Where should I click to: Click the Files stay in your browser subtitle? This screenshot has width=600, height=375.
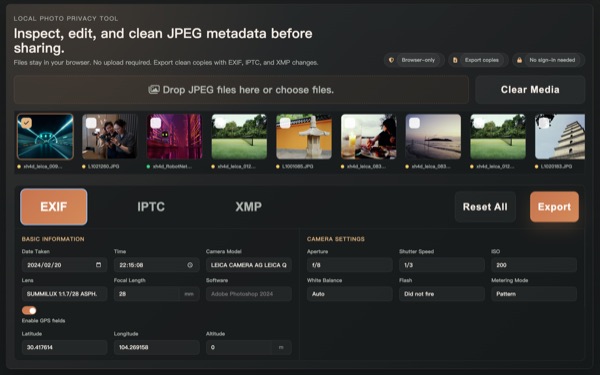point(166,62)
